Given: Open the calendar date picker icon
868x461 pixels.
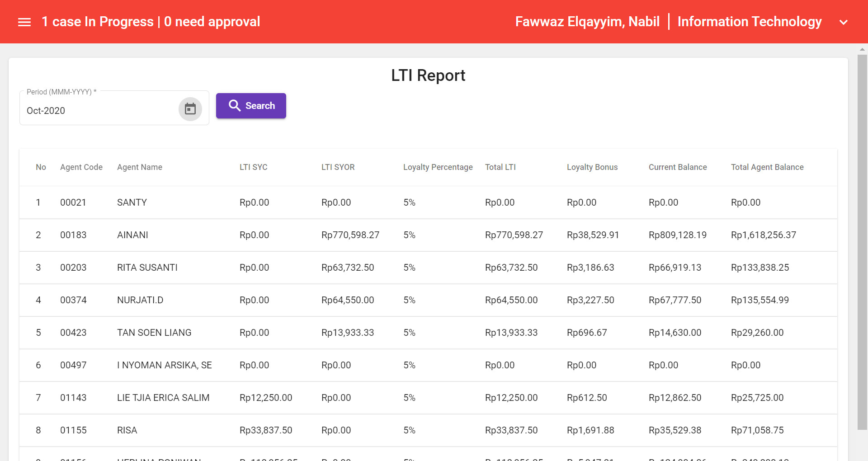Looking at the screenshot, I should click(190, 109).
